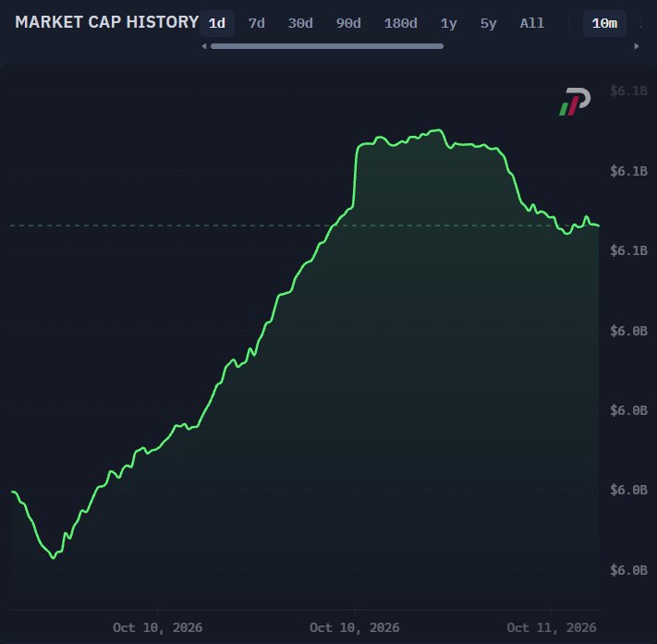Image resolution: width=657 pixels, height=644 pixels.
Task: Show the 1y market cap history
Action: 448,23
